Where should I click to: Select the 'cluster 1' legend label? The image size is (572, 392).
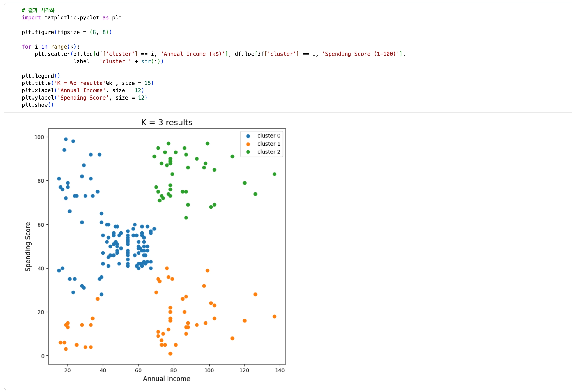269,144
